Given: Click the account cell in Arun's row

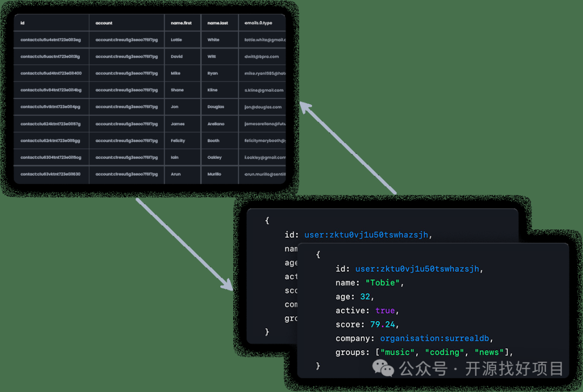Looking at the screenshot, I should pos(126,174).
